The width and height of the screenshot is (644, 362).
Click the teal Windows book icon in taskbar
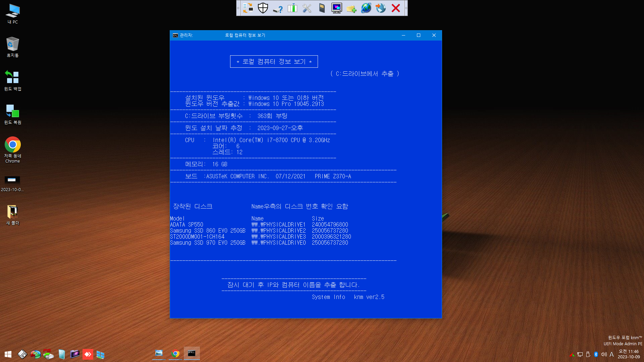coord(61,354)
